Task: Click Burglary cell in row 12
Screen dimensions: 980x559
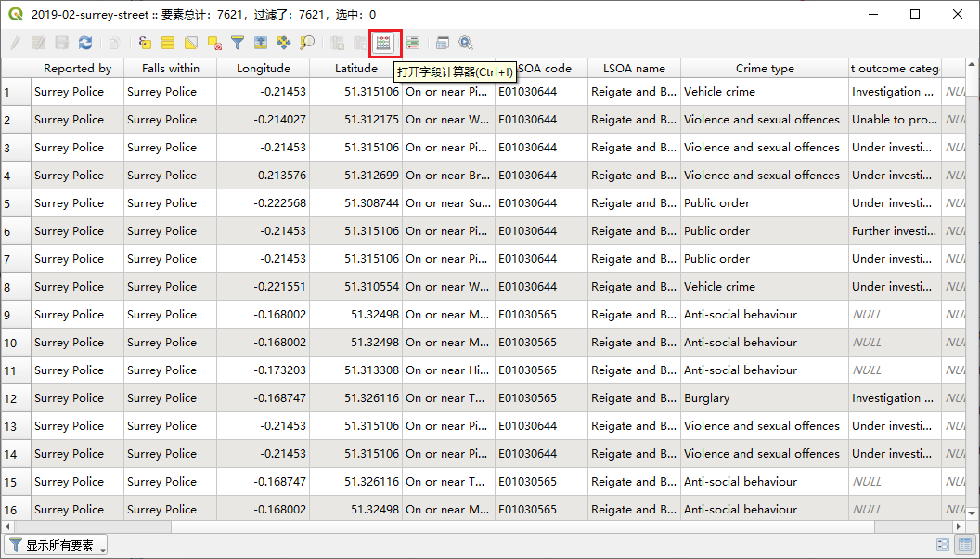Action: [765, 398]
